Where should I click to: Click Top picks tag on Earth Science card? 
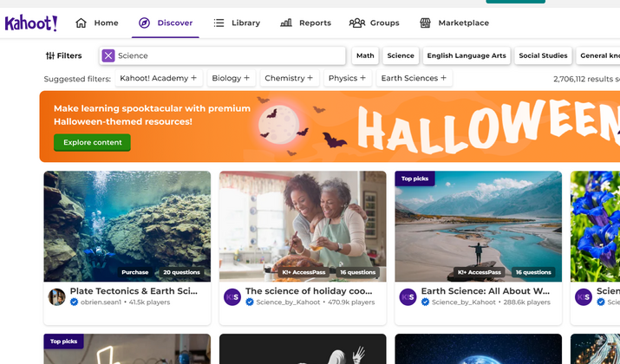coord(414,179)
